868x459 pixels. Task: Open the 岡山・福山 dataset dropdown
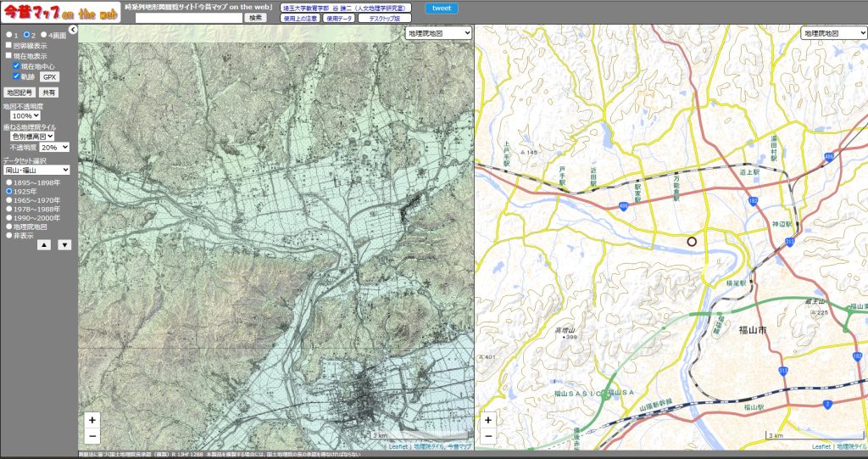(x=36, y=170)
